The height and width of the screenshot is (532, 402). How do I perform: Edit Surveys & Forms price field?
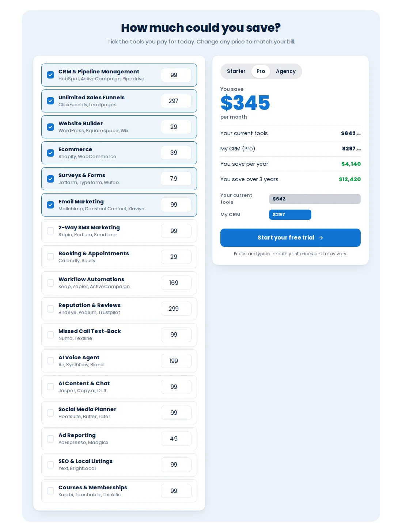176,179
